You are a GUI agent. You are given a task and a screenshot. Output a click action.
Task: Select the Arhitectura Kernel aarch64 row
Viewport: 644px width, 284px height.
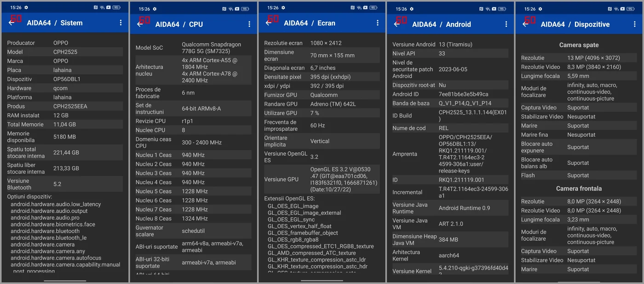click(450, 255)
